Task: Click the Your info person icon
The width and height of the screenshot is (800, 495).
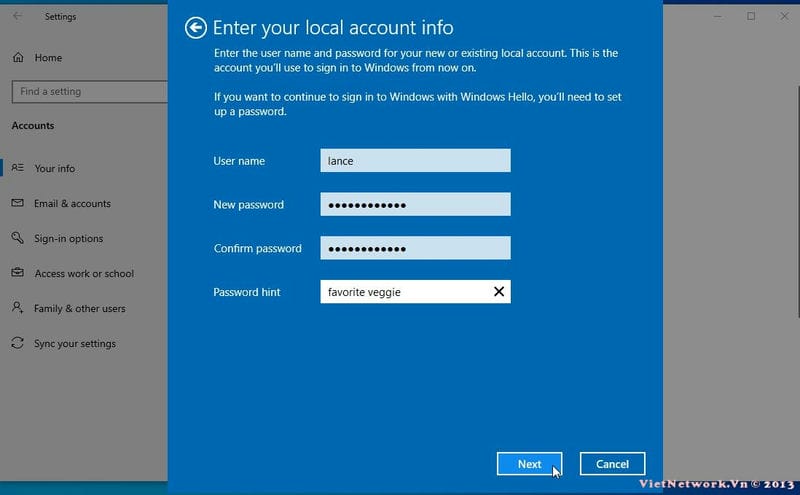Action: click(17, 168)
